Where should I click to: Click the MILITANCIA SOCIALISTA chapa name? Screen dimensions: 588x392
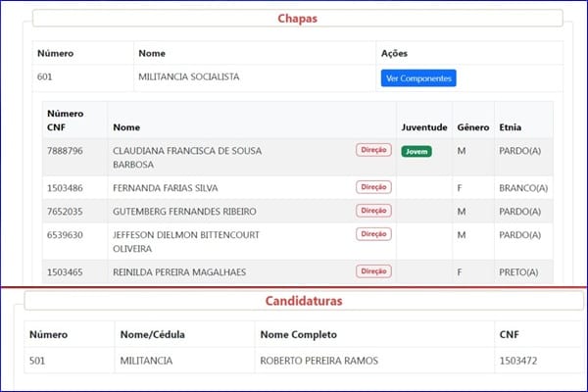point(188,76)
